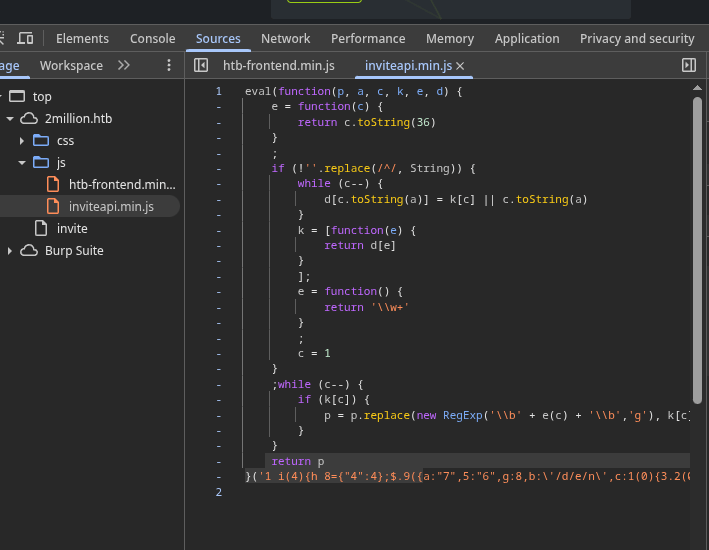The height and width of the screenshot is (550, 709).
Task: Click the "return '\\w+'" code line
Action: tap(367, 307)
